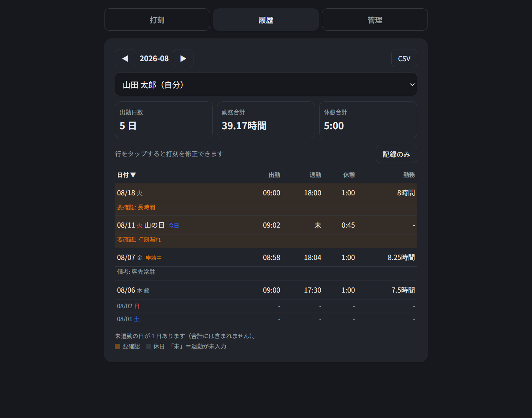Viewport: 532px width, 418px height.
Task: Toggle the 記録のみ filter
Action: coord(396,154)
